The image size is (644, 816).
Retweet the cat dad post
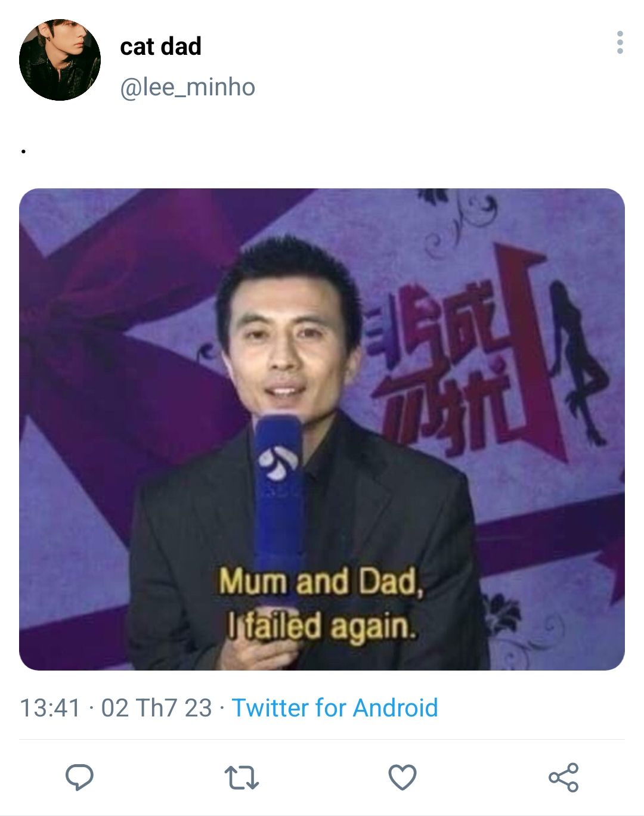[x=241, y=777]
